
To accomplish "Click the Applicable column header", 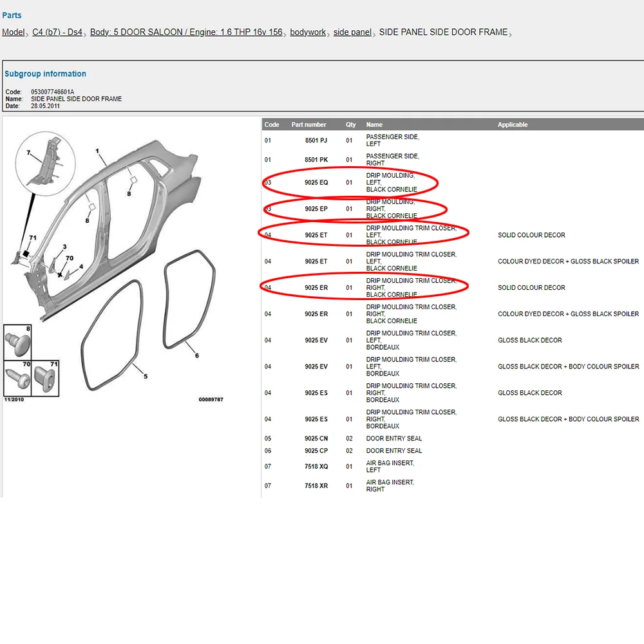I will pyautogui.click(x=513, y=124).
